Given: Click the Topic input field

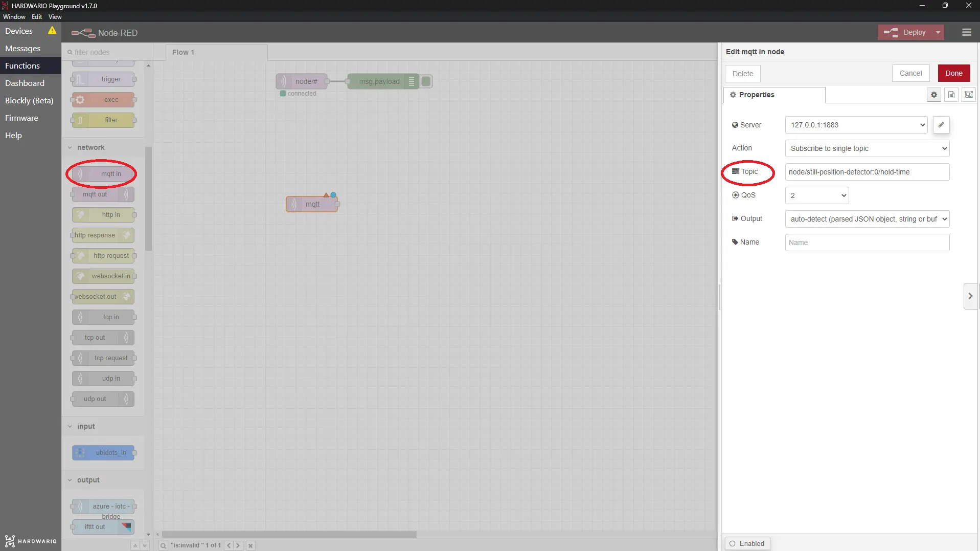Looking at the screenshot, I should [867, 172].
